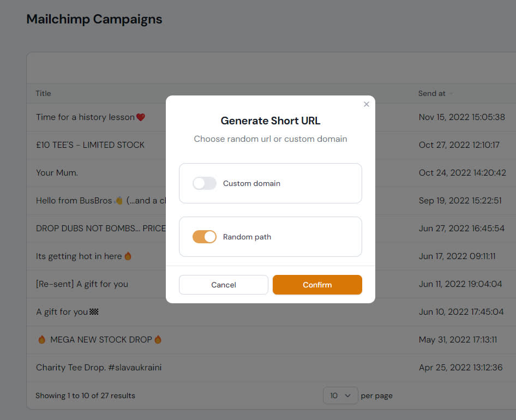
Task: Select the '£10 TEE'S - LIMITED STOCK' campaign
Action: coord(90,145)
